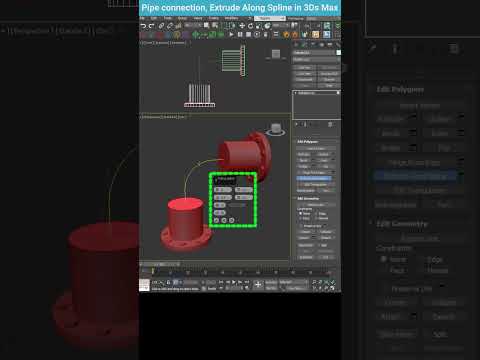Click the Bevel button in Edit Polygons
The width and height of the screenshot is (480, 360).
point(303,160)
